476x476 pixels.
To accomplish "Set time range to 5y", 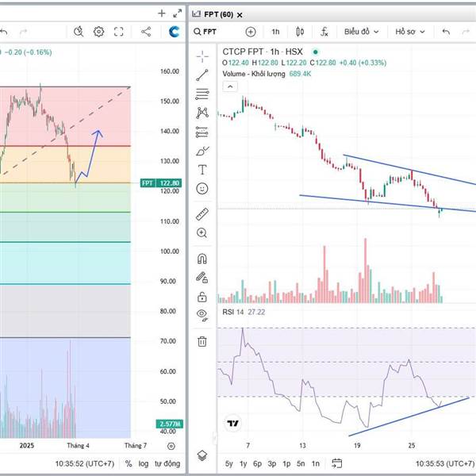I will coord(229,463).
